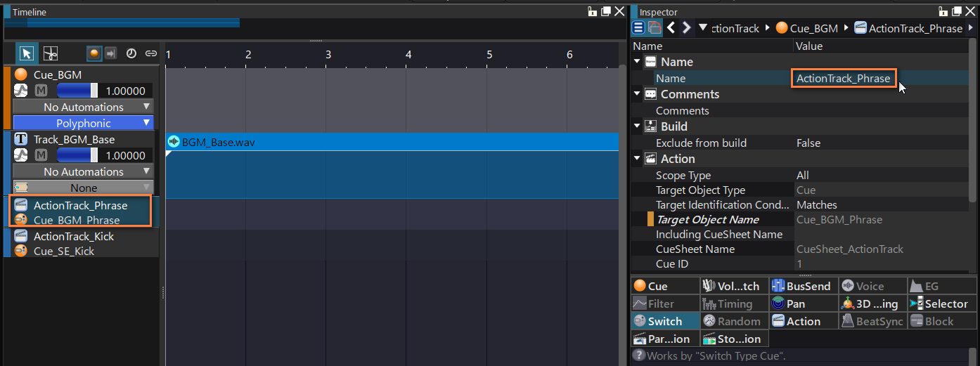Viewport: 980px width, 366px height.
Task: Mute the Cue_BGM cue
Action: [41, 91]
